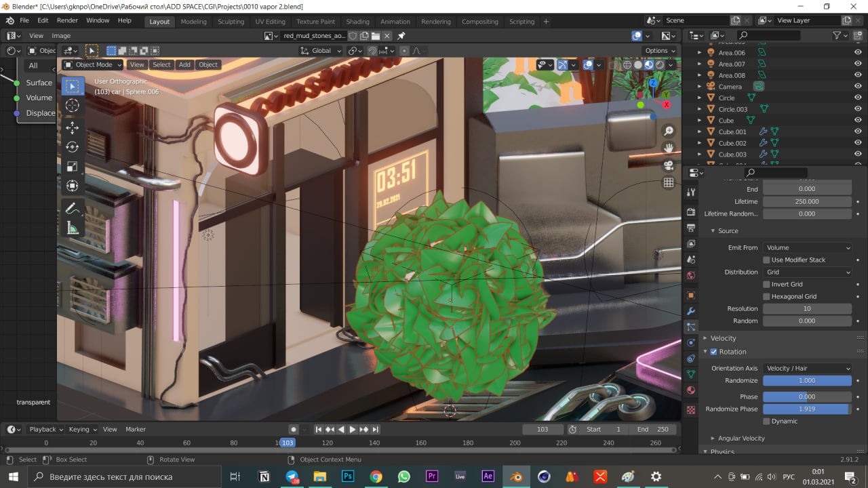Viewport: 868px width, 488px height.
Task: Open Object Data properties tab
Action: pyautogui.click(x=691, y=374)
